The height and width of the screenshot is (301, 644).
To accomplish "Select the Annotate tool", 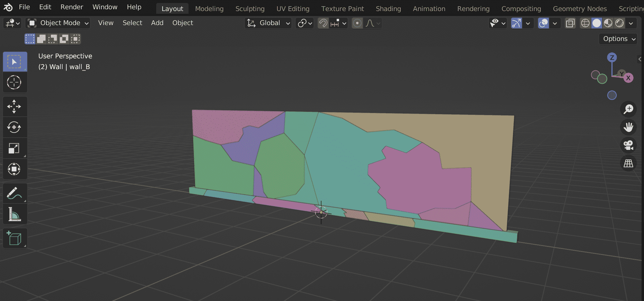I will [x=15, y=193].
